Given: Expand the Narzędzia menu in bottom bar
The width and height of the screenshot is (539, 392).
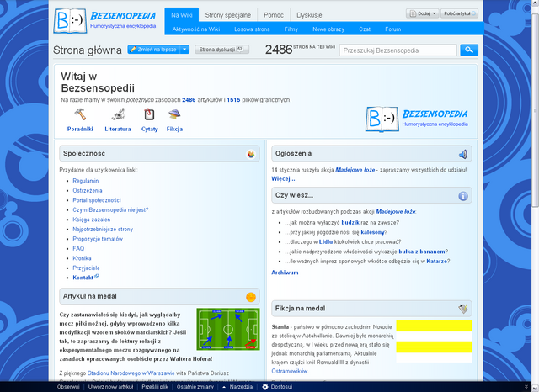Looking at the screenshot, I should tap(237, 387).
